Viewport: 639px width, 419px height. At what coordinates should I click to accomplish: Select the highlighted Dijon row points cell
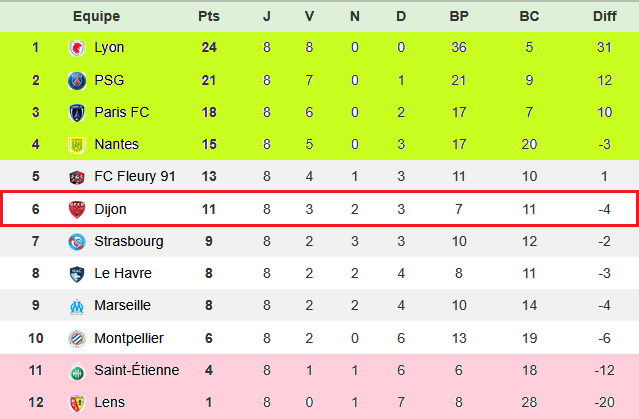[209, 210]
